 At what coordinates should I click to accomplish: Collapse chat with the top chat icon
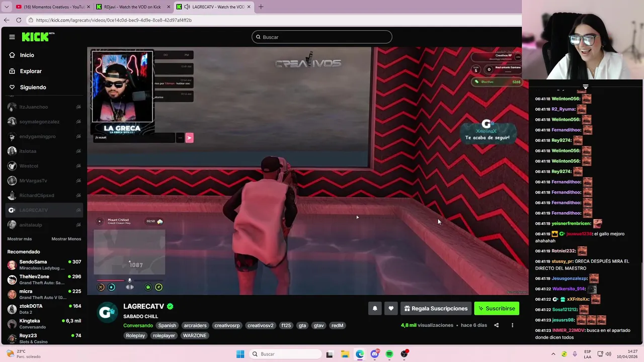pos(585,87)
